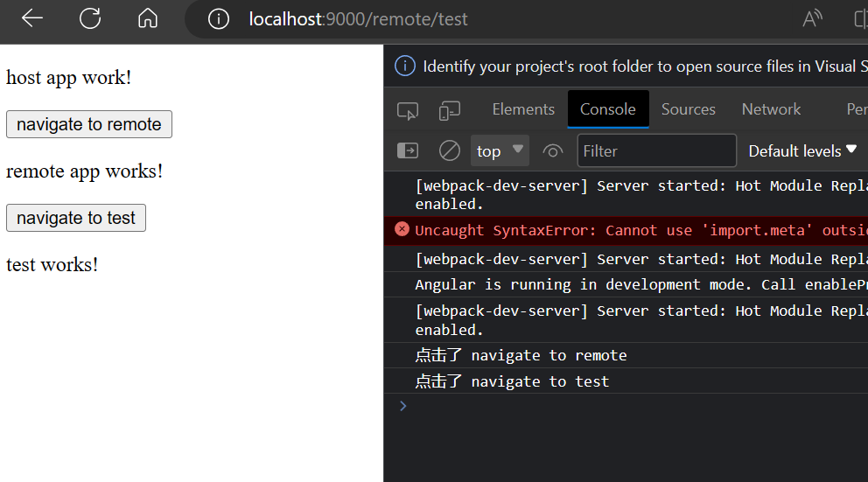Screen dimensions: 868x482
Task: Reload the page with refresh icon
Action: tap(90, 18)
